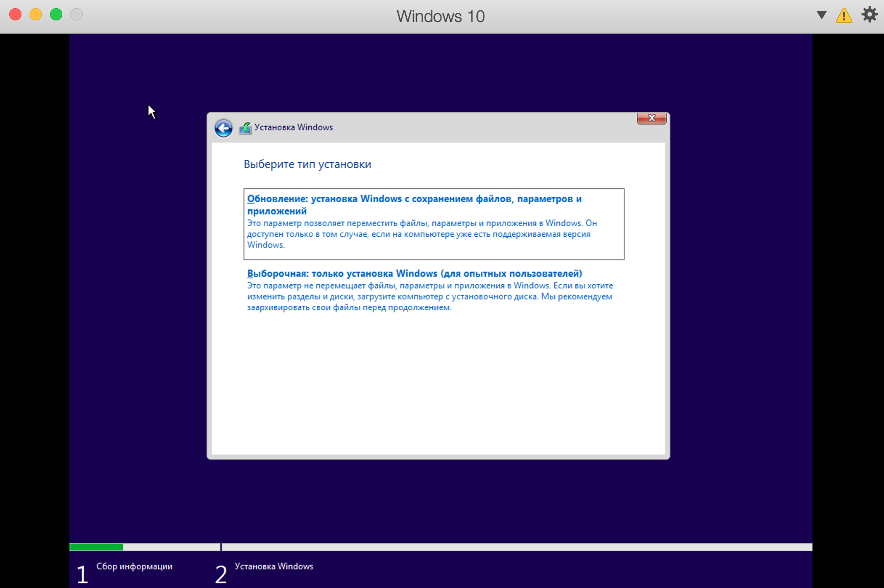Click the Windows 10 window title
Viewport: 884px width, 588px height.
[441, 16]
